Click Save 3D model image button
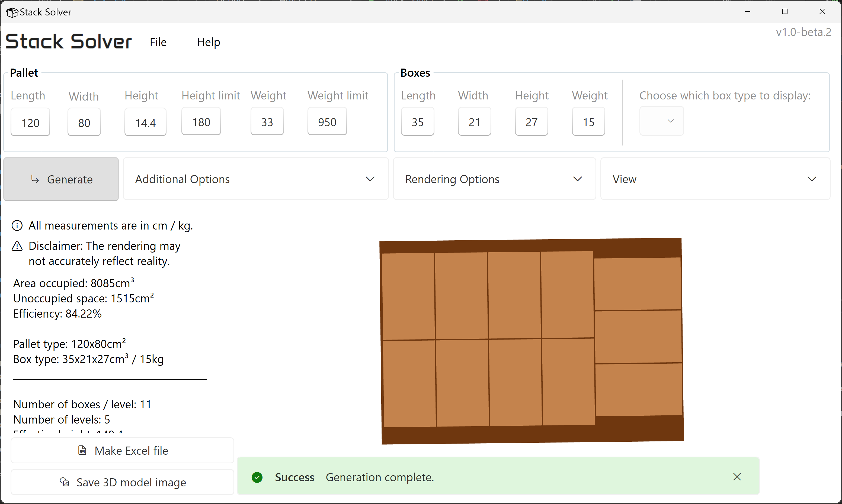 click(122, 482)
